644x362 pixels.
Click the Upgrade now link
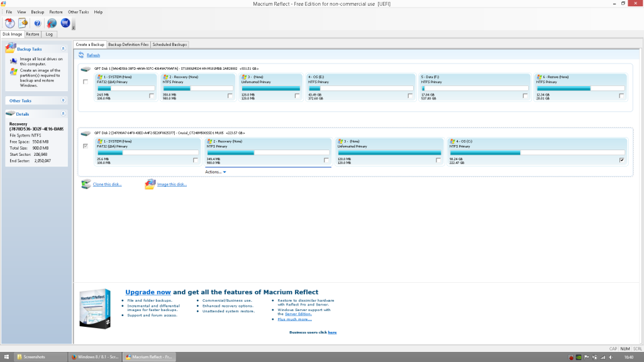148,292
